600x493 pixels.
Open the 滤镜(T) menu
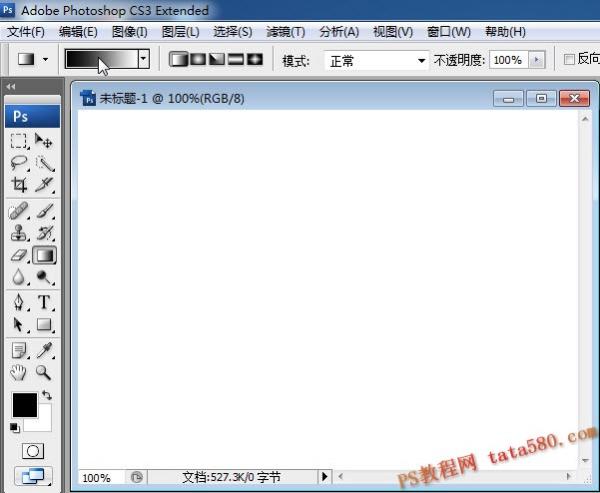click(x=285, y=32)
